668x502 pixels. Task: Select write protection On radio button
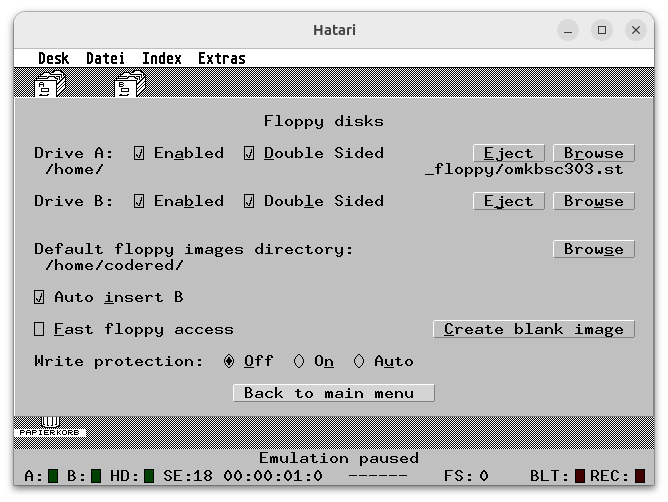tap(299, 361)
